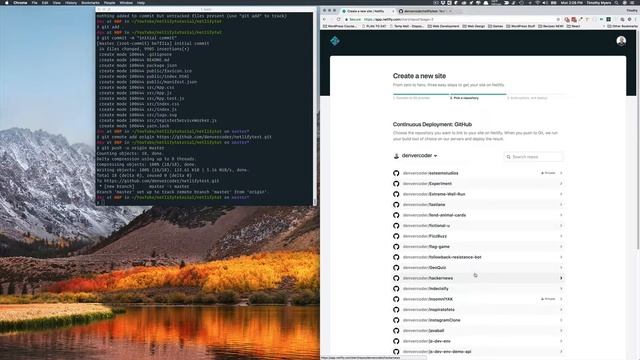
Task: Click the Chrome address bar URL
Action: 398,19
